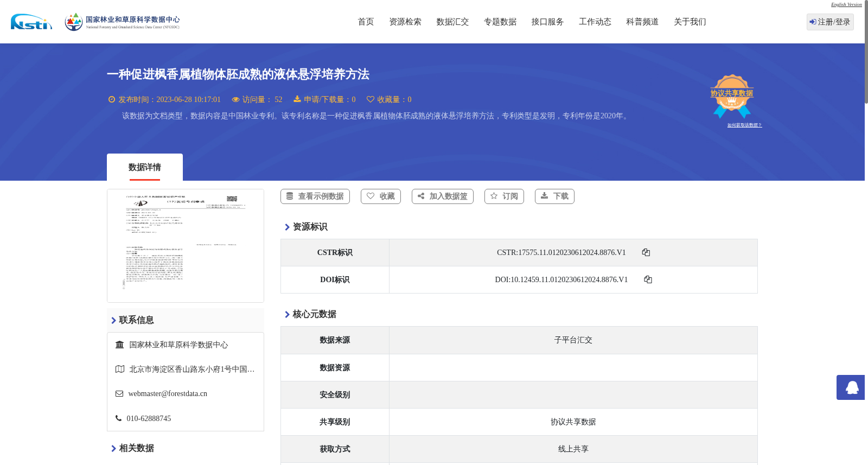The width and height of the screenshot is (868, 465).
Task: Open the 数据汇交 menu item
Action: click(x=452, y=22)
